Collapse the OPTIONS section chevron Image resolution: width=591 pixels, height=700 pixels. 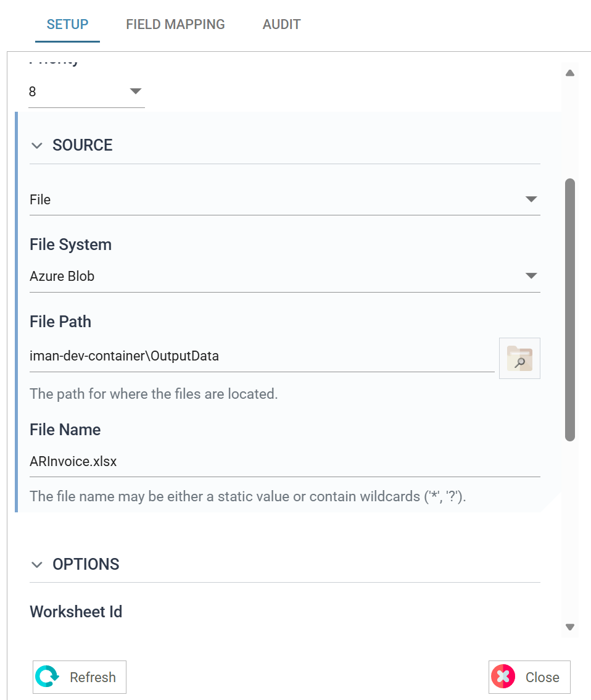(x=37, y=565)
